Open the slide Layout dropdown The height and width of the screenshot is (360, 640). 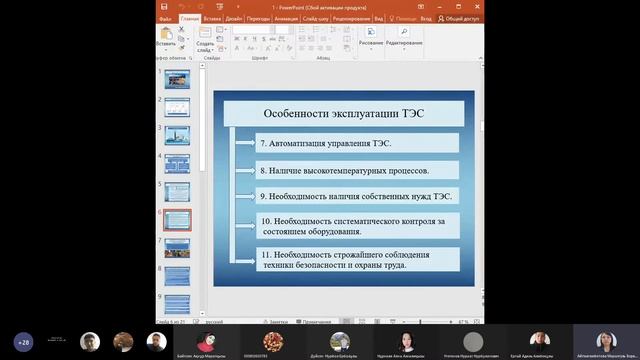click(x=221, y=29)
